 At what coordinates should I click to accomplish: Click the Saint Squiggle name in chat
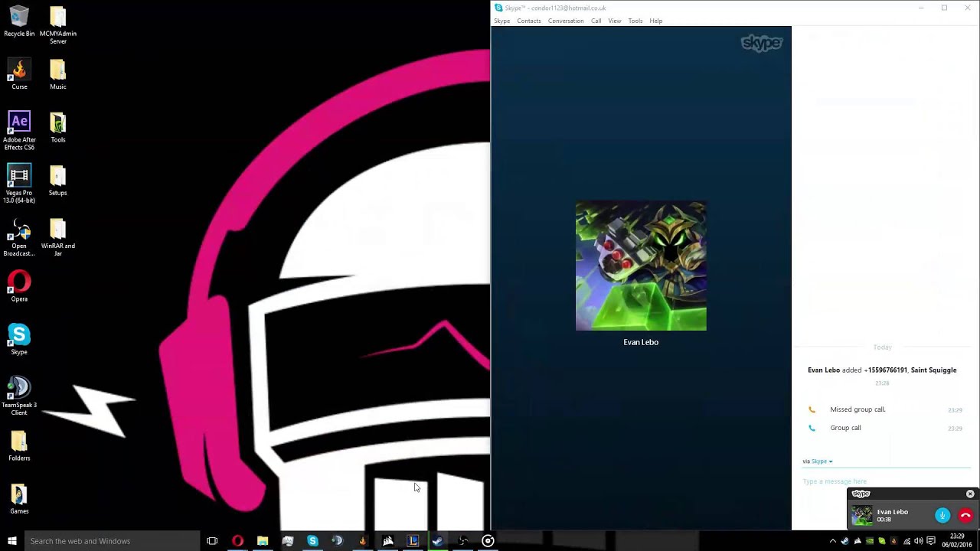point(933,370)
